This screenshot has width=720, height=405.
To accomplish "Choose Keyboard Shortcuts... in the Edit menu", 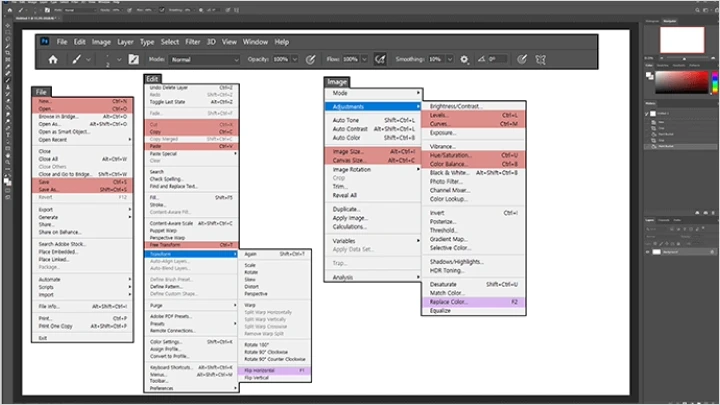I will pyautogui.click(x=191, y=367).
